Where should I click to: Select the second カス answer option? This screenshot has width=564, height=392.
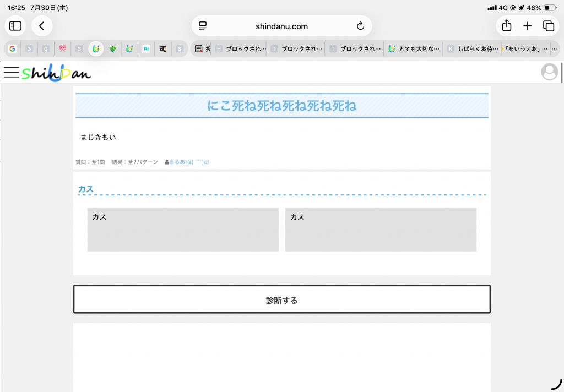tap(381, 230)
